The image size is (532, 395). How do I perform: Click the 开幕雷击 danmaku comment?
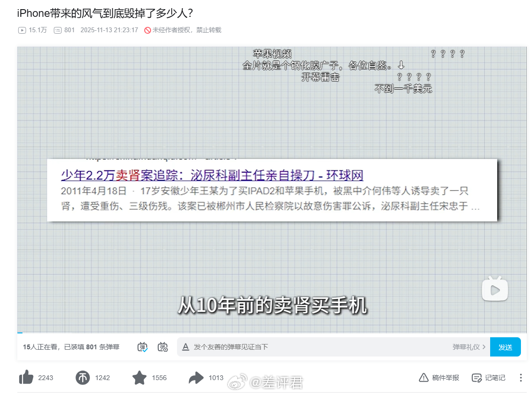pyautogui.click(x=320, y=77)
